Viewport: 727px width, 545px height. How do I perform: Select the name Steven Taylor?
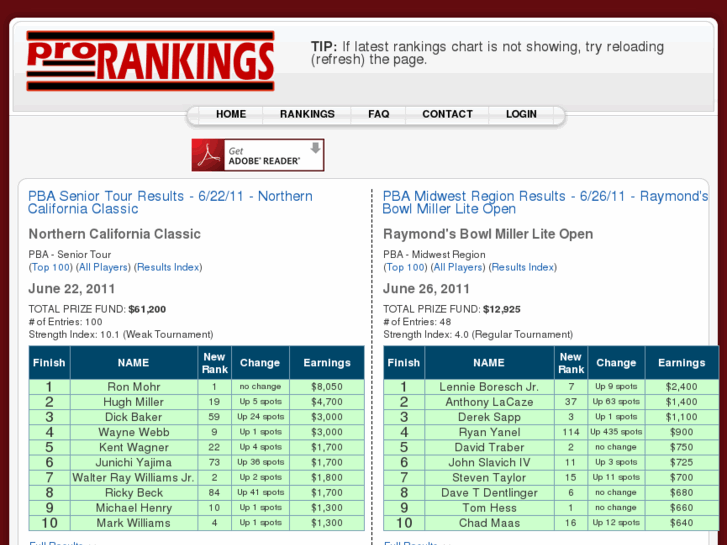(x=489, y=478)
